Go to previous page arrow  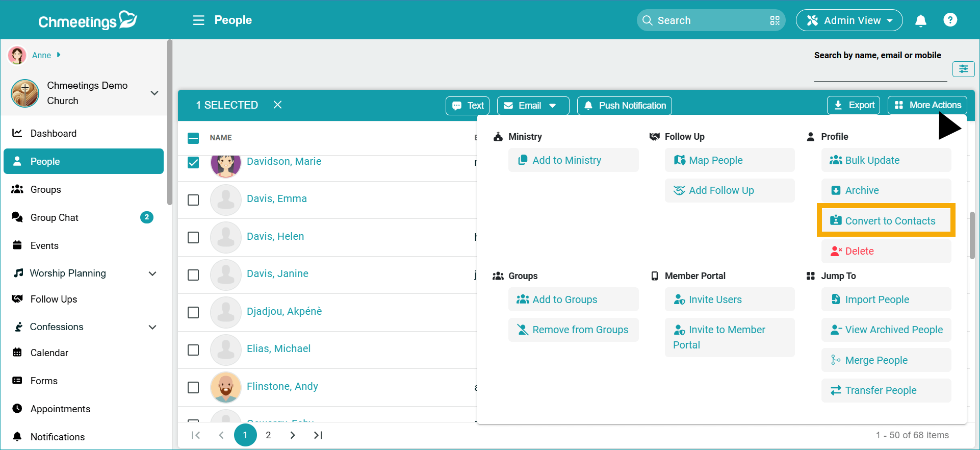(221, 435)
